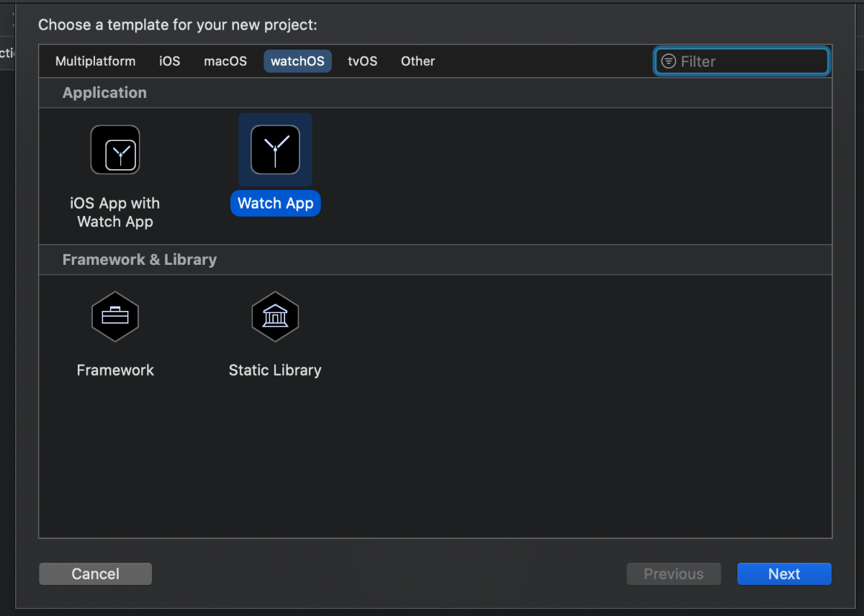Click the Previous button

coord(673,574)
